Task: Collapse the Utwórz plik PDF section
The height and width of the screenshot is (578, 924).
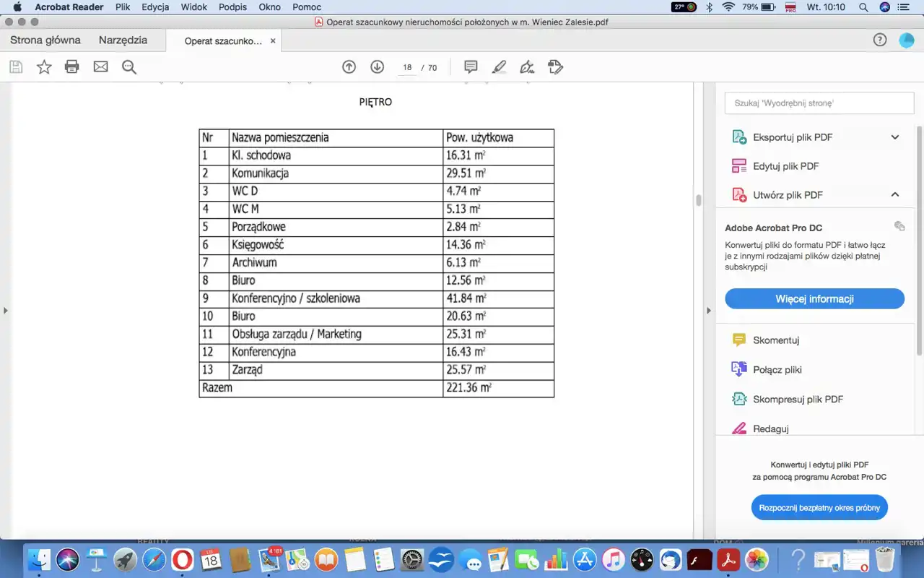Action: (894, 195)
